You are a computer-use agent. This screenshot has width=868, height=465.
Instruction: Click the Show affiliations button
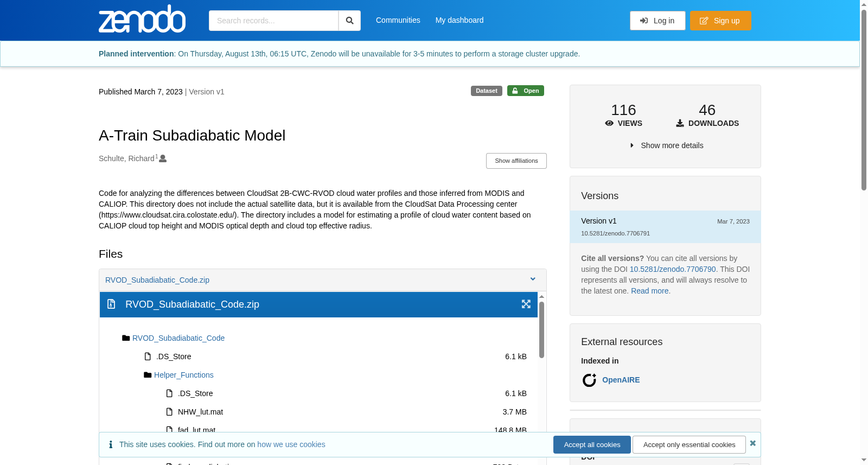coord(516,161)
